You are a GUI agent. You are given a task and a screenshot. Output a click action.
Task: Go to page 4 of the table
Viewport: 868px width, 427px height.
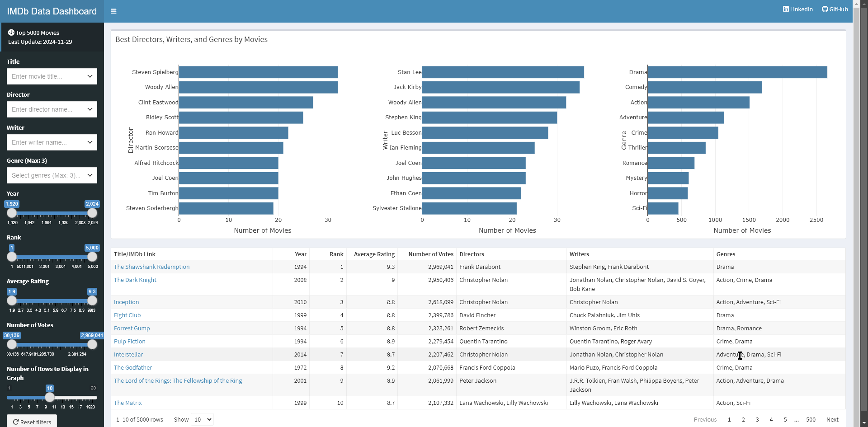771,419
